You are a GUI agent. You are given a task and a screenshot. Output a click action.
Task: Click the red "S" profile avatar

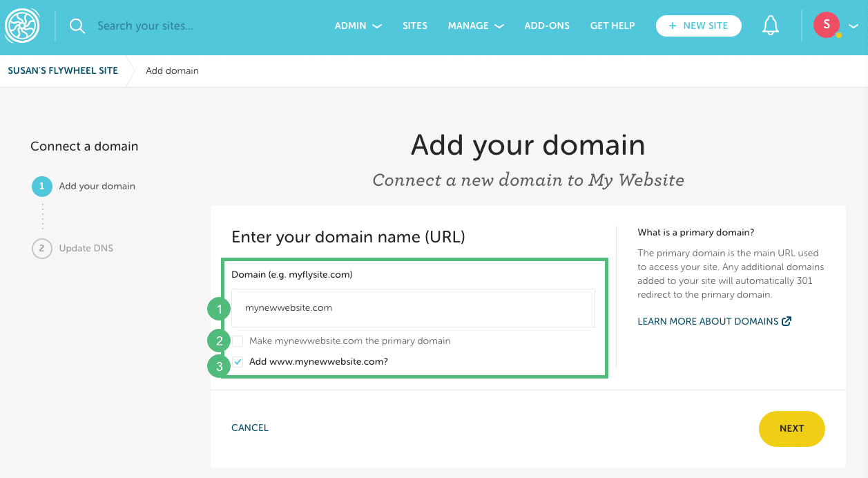click(x=826, y=25)
